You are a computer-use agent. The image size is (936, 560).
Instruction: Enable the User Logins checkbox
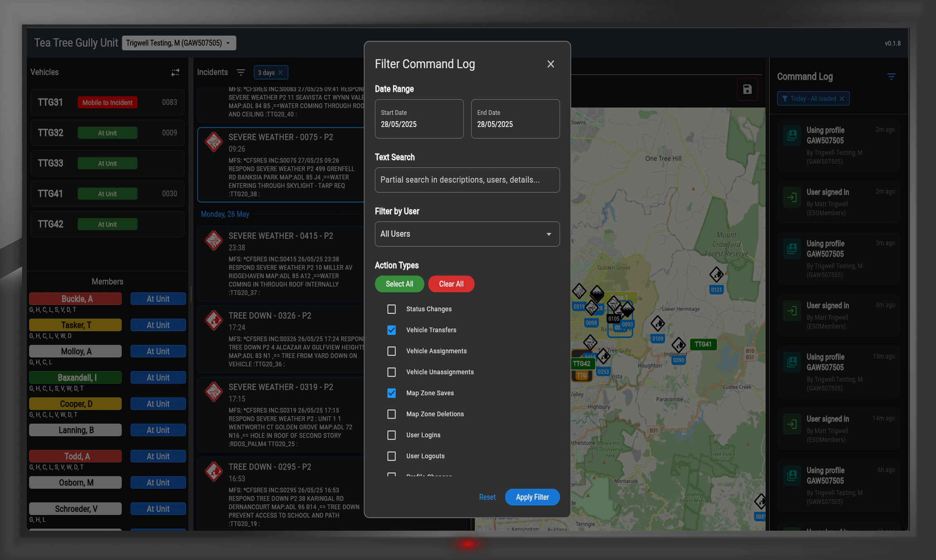coord(391,435)
